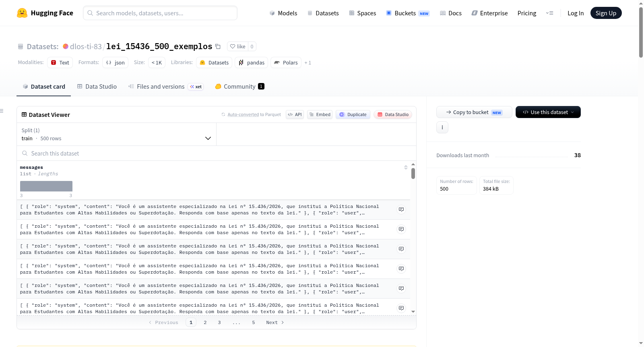Open the Docs menu item
The image size is (644, 347).
coord(451,13)
